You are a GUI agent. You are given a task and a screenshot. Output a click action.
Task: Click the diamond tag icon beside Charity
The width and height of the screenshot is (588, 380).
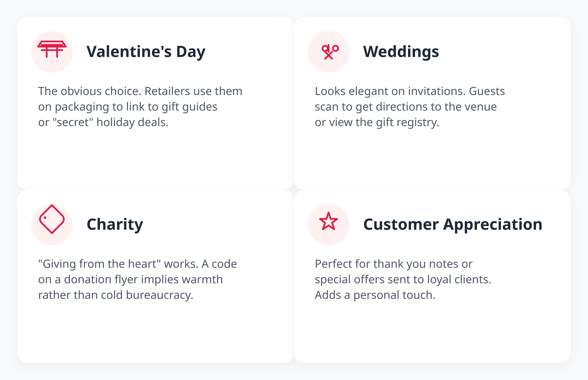click(x=52, y=219)
